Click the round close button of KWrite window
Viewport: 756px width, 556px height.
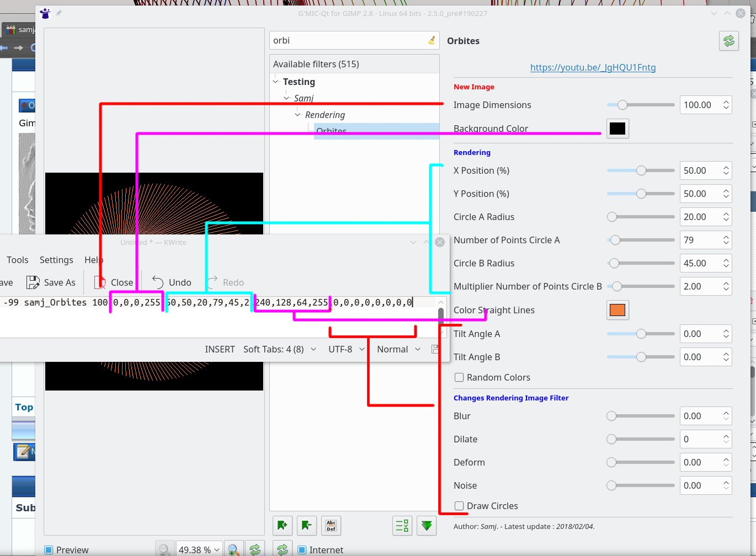click(440, 242)
